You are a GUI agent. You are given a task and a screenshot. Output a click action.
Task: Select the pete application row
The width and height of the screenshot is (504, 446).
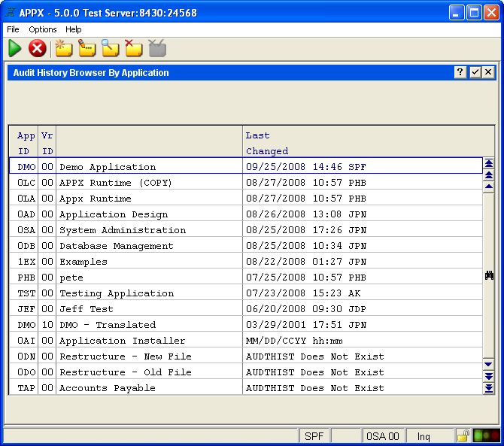pos(246,277)
